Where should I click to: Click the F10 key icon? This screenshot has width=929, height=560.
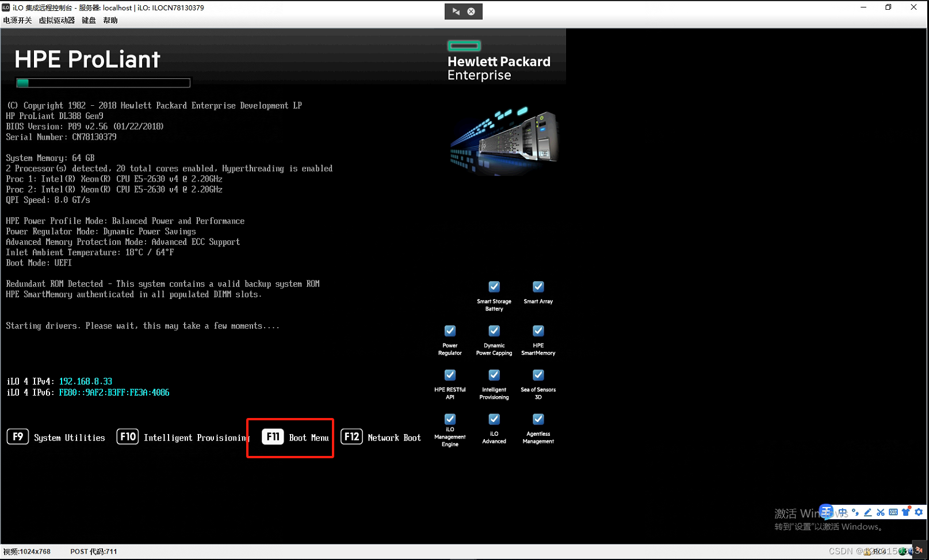128,436
